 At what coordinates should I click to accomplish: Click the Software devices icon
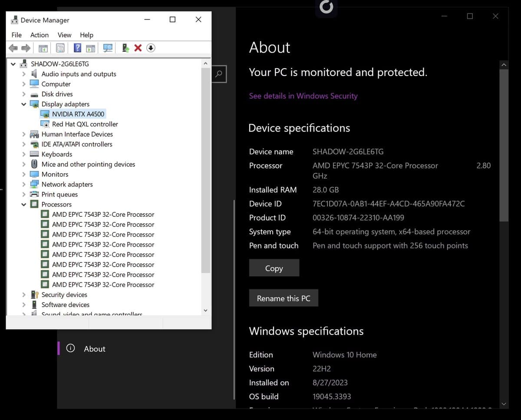coord(34,304)
